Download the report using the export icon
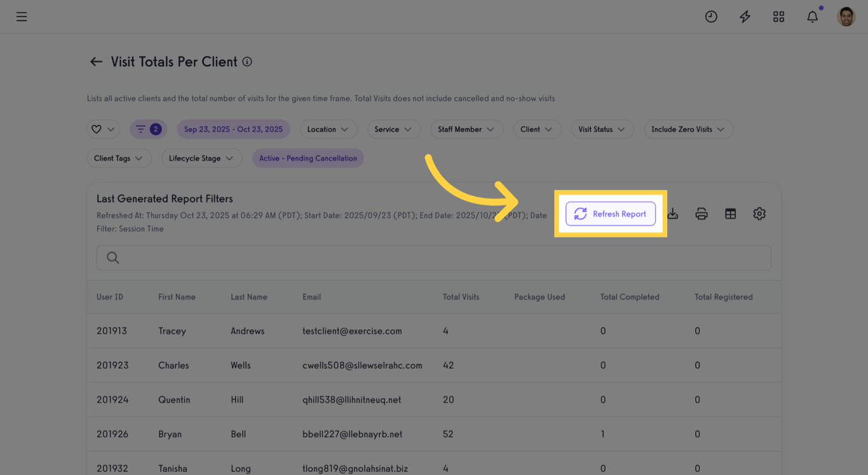The width and height of the screenshot is (868, 475). click(x=672, y=214)
